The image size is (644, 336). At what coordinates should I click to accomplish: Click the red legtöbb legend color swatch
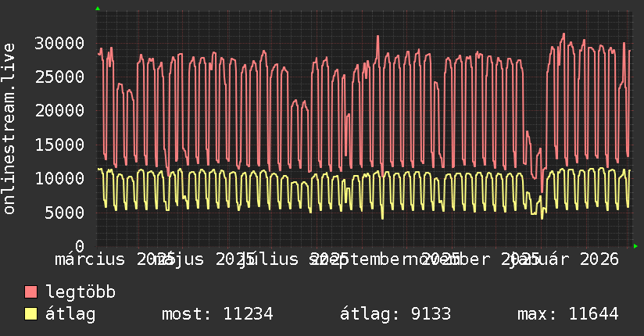pos(30,292)
